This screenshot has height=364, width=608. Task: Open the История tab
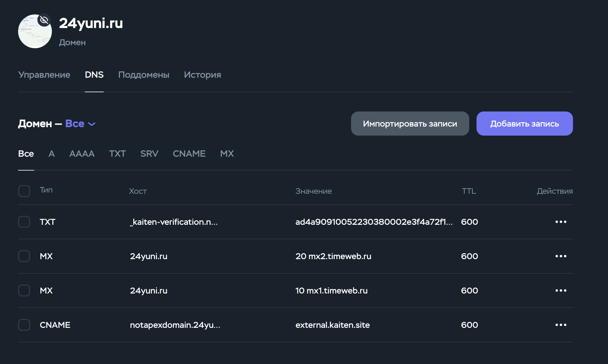[202, 75]
